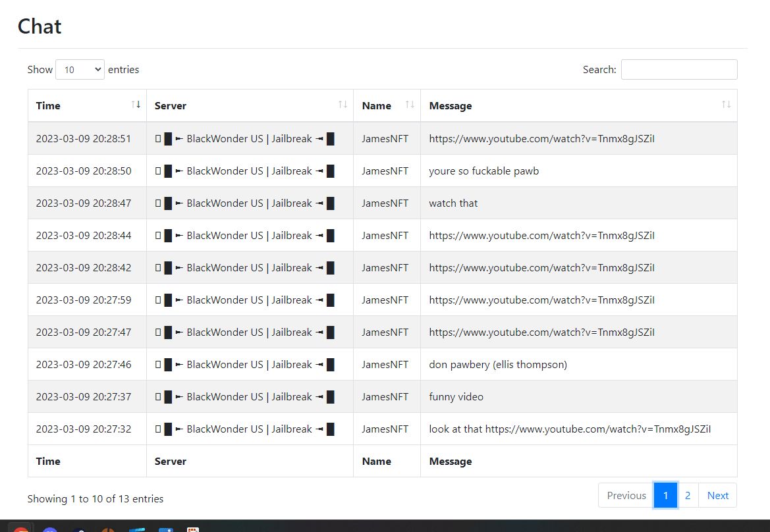Screen dimensions: 770x532
Task: Sort table by the Message column arrows
Action: (x=726, y=105)
